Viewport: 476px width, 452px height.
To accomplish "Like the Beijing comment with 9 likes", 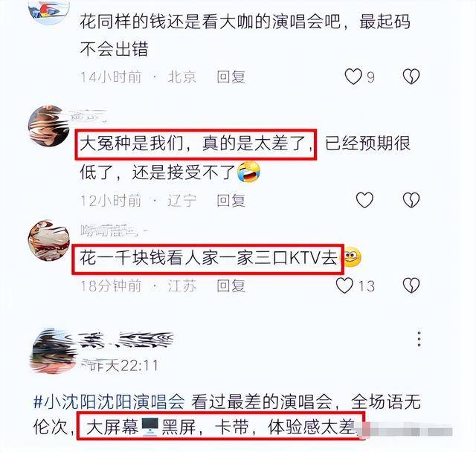I will [x=353, y=77].
